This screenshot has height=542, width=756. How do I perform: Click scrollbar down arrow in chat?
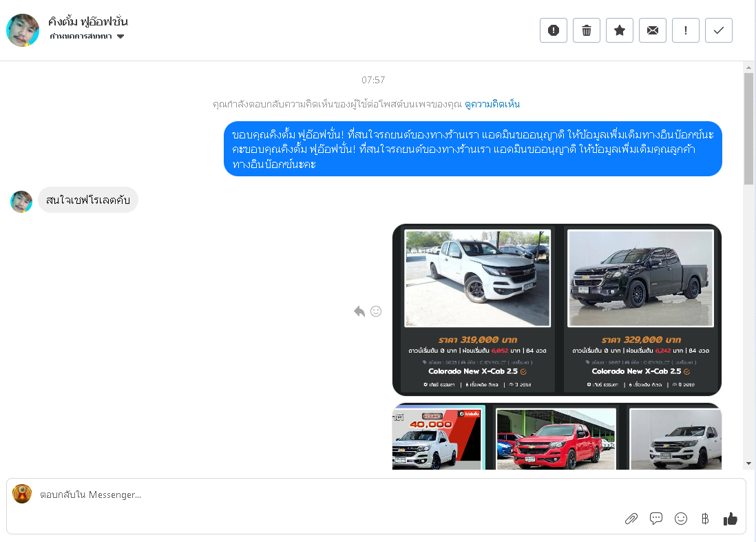point(748,463)
